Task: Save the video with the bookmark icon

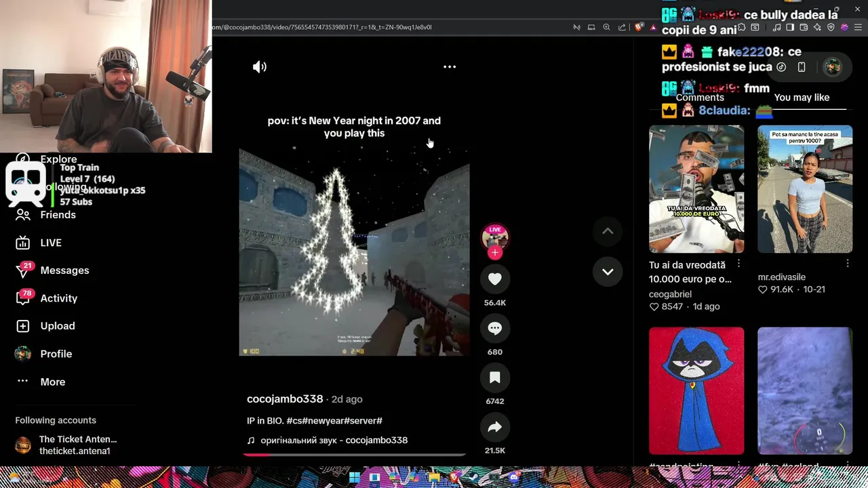Action: (x=495, y=378)
